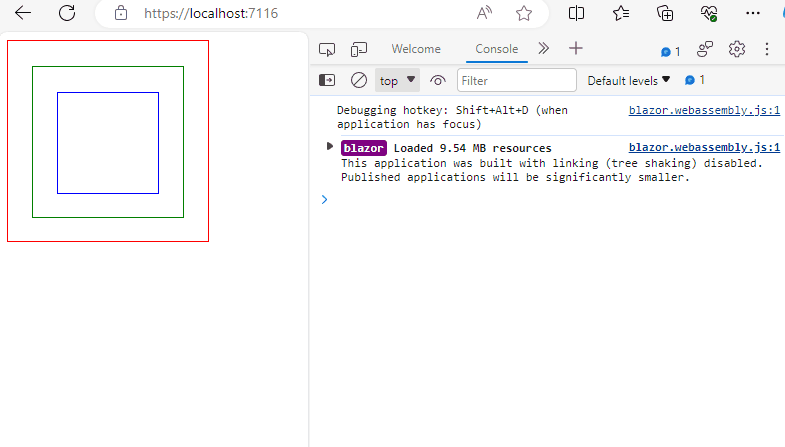Clear the console output
This screenshot has height=447, width=785.
tap(358, 80)
